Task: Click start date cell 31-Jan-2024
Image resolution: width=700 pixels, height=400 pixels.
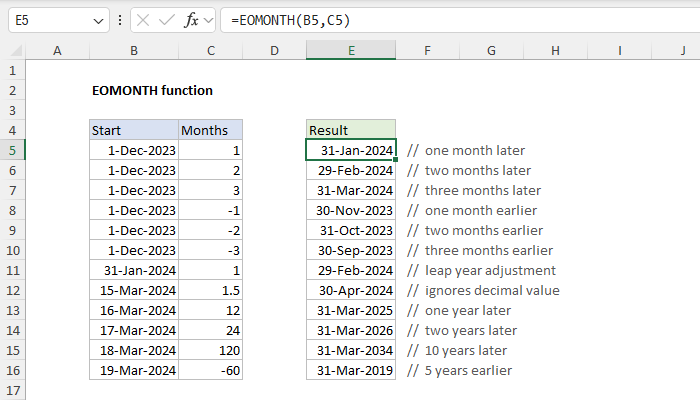Action: [134, 271]
